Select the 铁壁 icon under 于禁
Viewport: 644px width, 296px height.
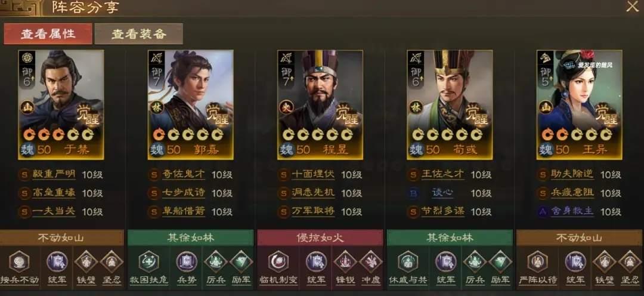coord(86,262)
